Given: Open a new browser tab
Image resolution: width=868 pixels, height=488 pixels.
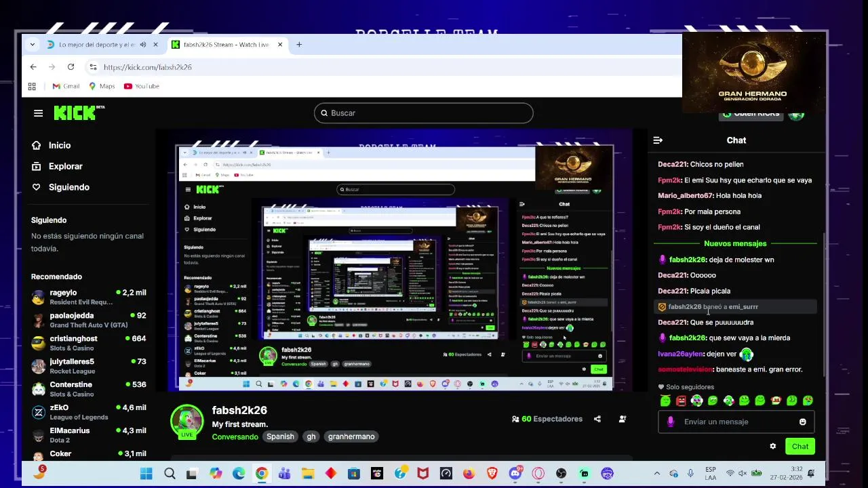Looking at the screenshot, I should [299, 45].
